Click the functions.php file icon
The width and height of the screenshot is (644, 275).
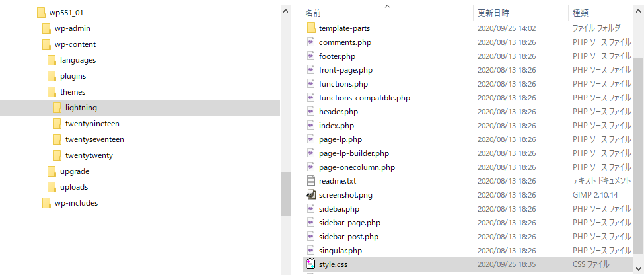(x=311, y=84)
